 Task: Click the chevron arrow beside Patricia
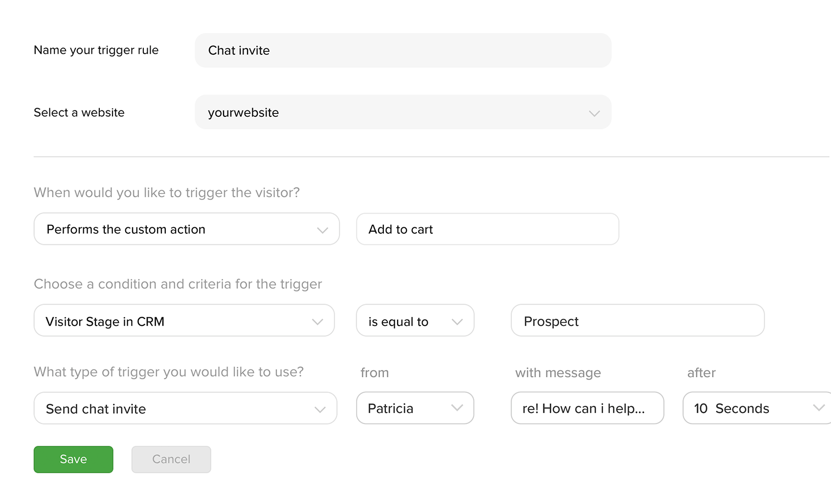point(457,408)
